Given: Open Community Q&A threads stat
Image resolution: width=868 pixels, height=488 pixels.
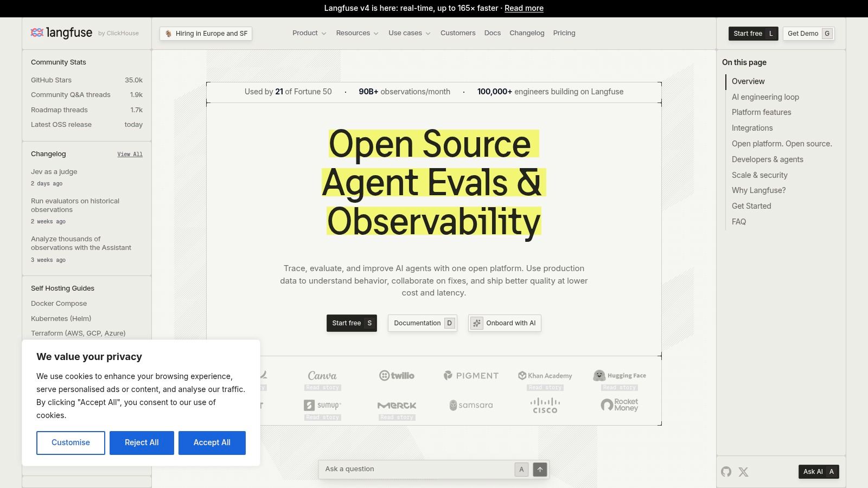Looking at the screenshot, I should point(87,95).
